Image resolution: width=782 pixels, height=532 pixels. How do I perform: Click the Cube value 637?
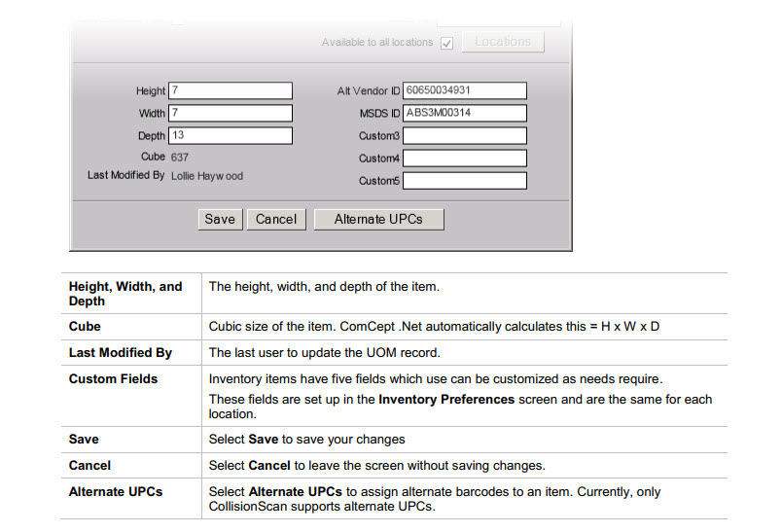180,157
